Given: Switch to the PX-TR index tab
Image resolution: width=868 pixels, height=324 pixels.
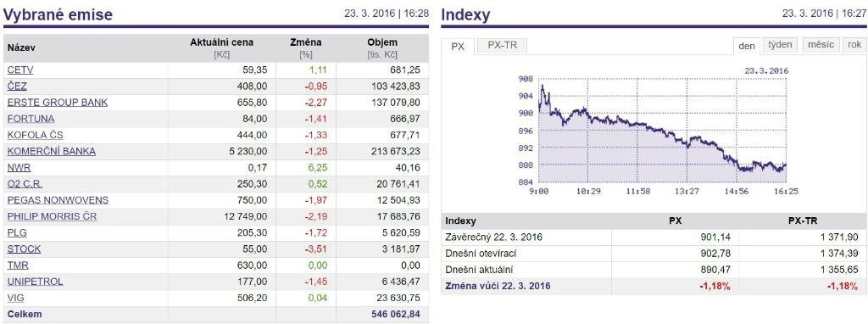Looking at the screenshot, I should coord(502,46).
